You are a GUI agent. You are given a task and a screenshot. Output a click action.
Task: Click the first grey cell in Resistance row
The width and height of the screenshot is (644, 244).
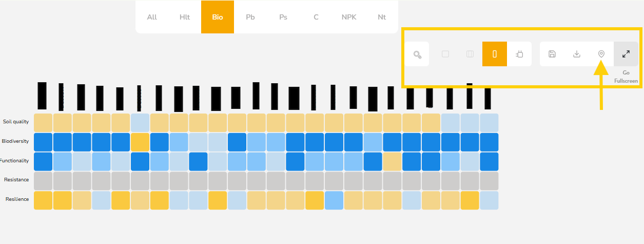pyautogui.click(x=43, y=181)
